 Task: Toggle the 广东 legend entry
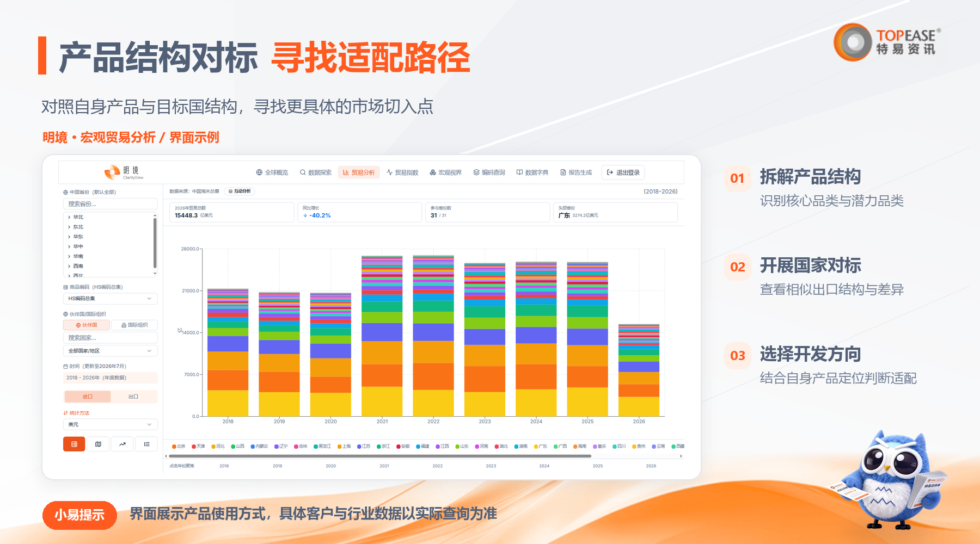coord(540,446)
